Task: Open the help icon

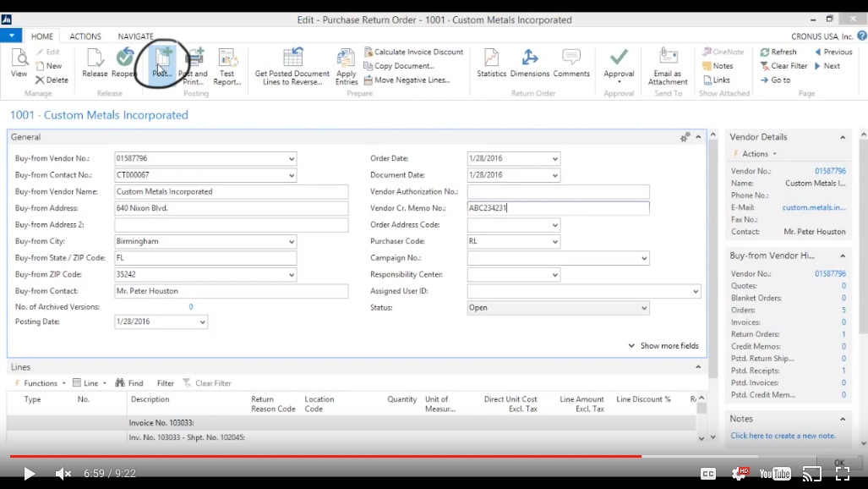Action: click(x=862, y=36)
